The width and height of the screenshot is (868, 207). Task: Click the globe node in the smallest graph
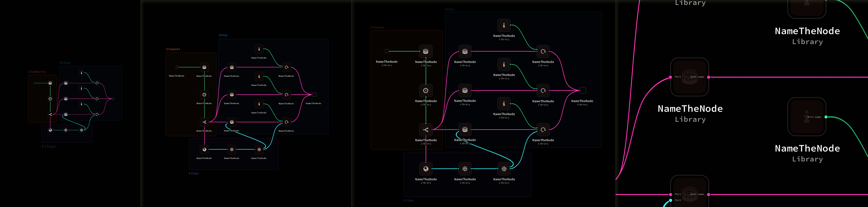coord(50,130)
